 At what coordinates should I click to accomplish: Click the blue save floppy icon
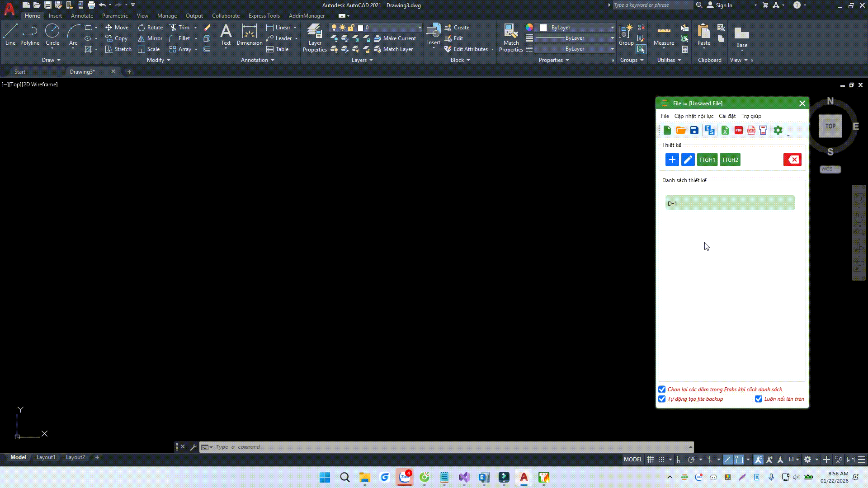click(x=694, y=131)
